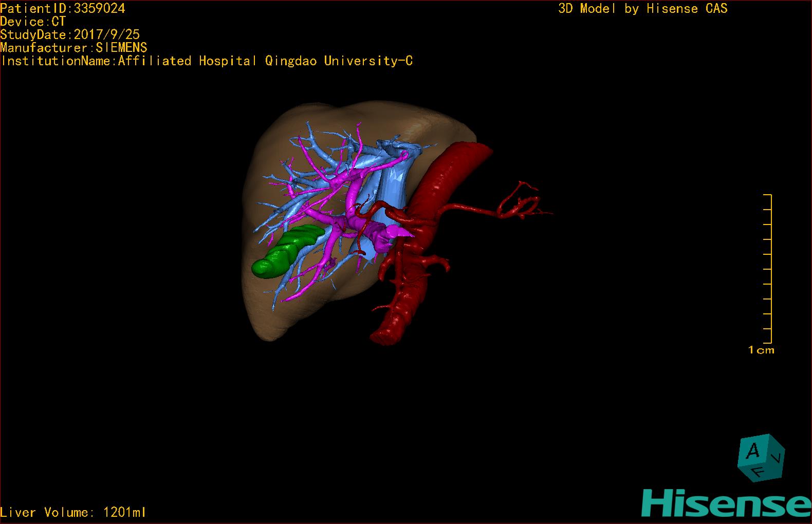The width and height of the screenshot is (812, 524).
Task: Click the vertical scale ruler
Action: (x=768, y=269)
